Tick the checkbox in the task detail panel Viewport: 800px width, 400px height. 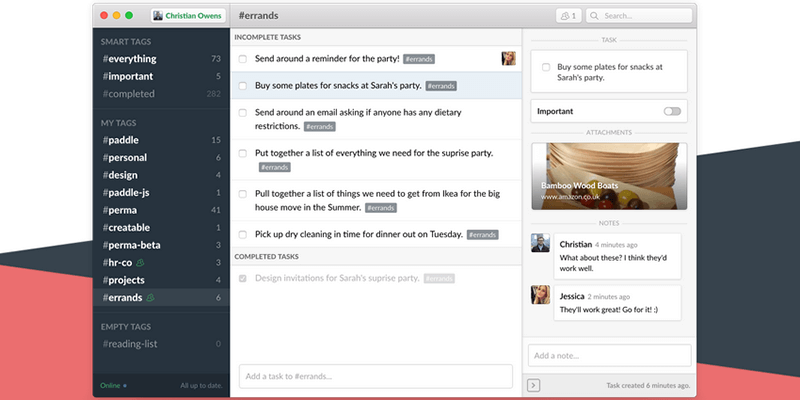[545, 67]
